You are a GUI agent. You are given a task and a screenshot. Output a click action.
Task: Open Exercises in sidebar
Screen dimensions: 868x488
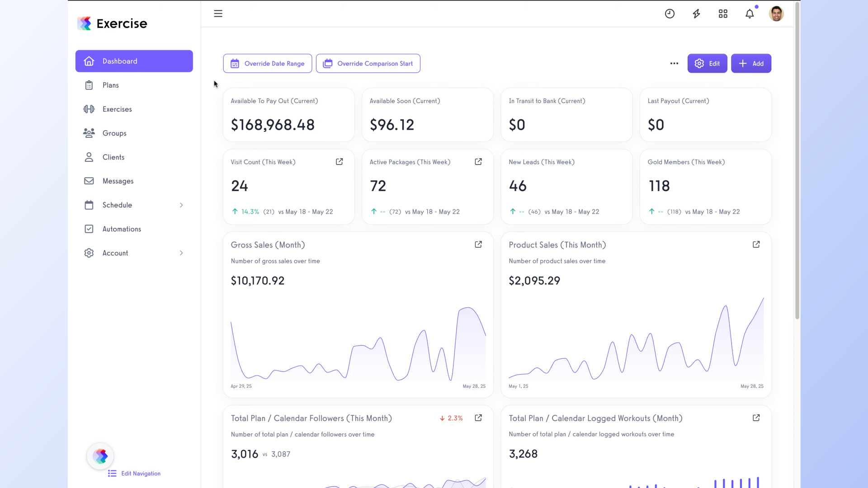tap(134, 109)
